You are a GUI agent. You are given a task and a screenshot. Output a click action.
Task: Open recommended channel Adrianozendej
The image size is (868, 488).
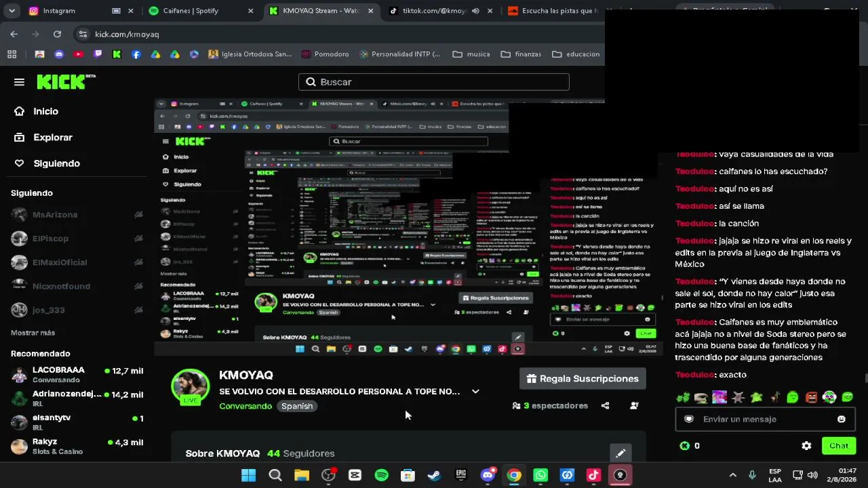pyautogui.click(x=77, y=398)
